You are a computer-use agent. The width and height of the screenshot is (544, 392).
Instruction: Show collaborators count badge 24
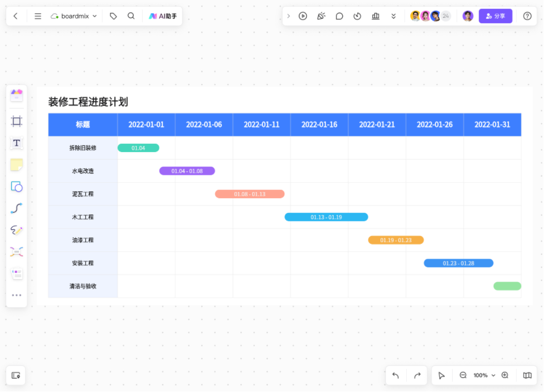446,16
